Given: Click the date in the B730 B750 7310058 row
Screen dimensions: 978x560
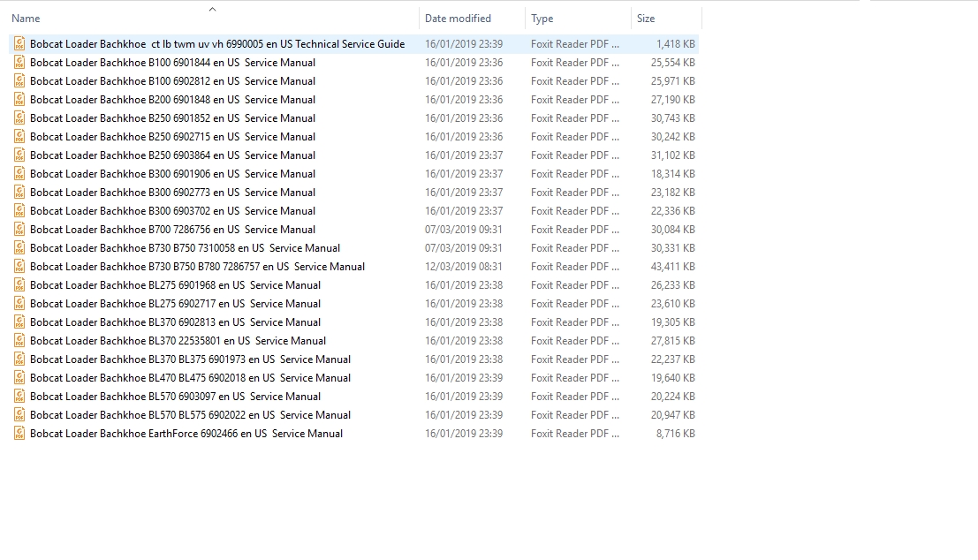Looking at the screenshot, I should (x=464, y=248).
